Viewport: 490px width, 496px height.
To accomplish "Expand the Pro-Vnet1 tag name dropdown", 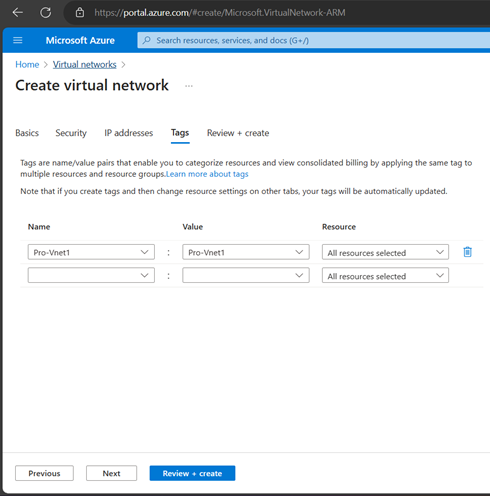I will [91, 252].
